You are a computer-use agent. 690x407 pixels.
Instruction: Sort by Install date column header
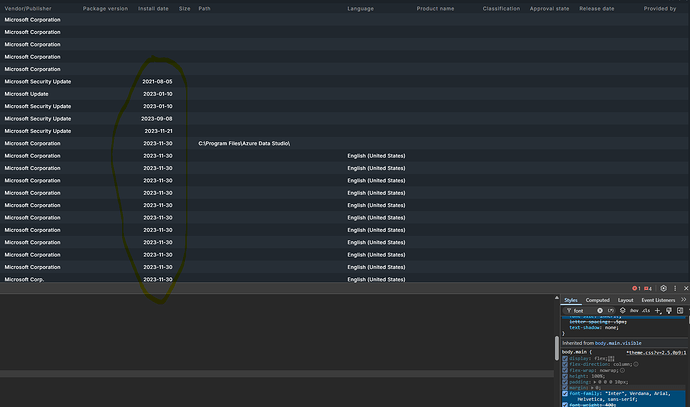(153, 8)
